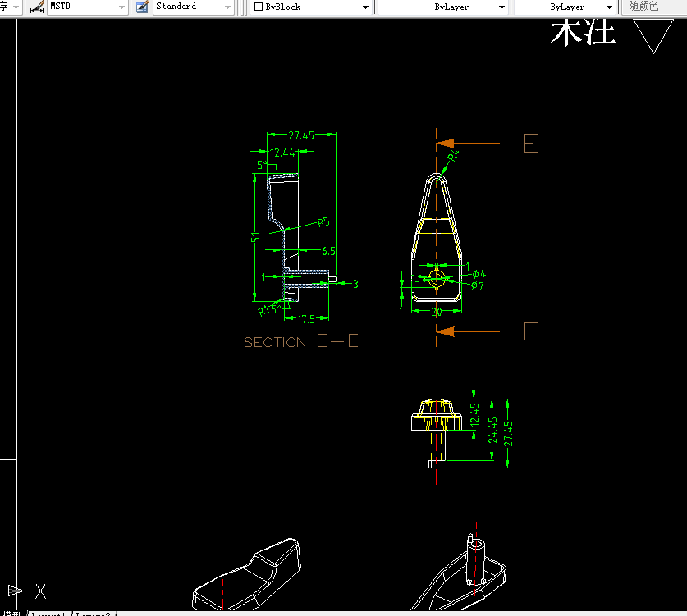Select the 3 dimension near the pin

(x=355, y=284)
